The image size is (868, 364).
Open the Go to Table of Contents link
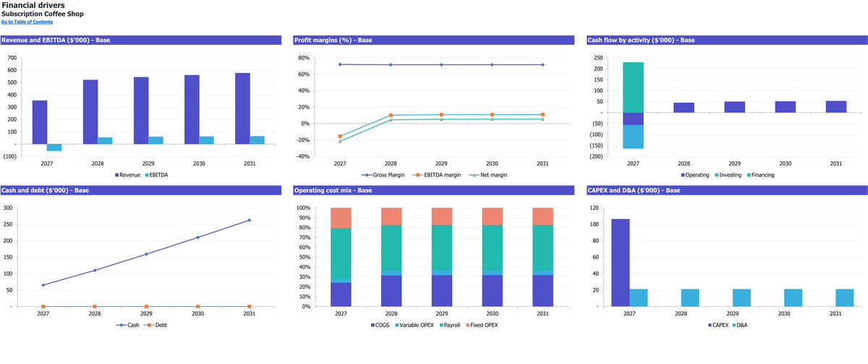[x=27, y=22]
